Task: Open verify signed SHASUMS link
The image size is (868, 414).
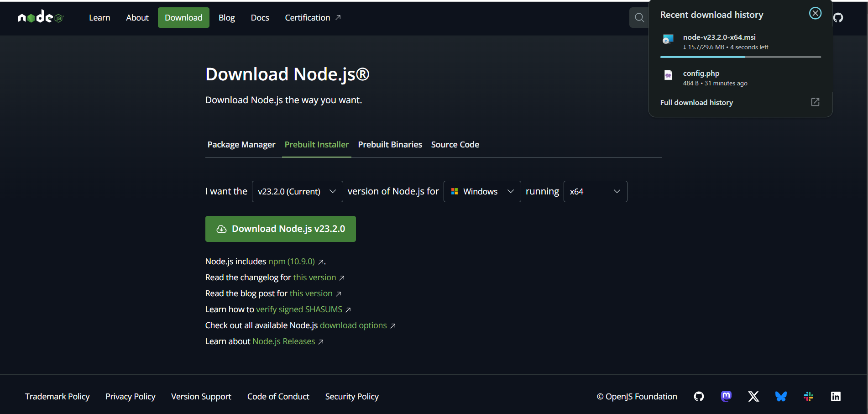Action: coord(299,309)
